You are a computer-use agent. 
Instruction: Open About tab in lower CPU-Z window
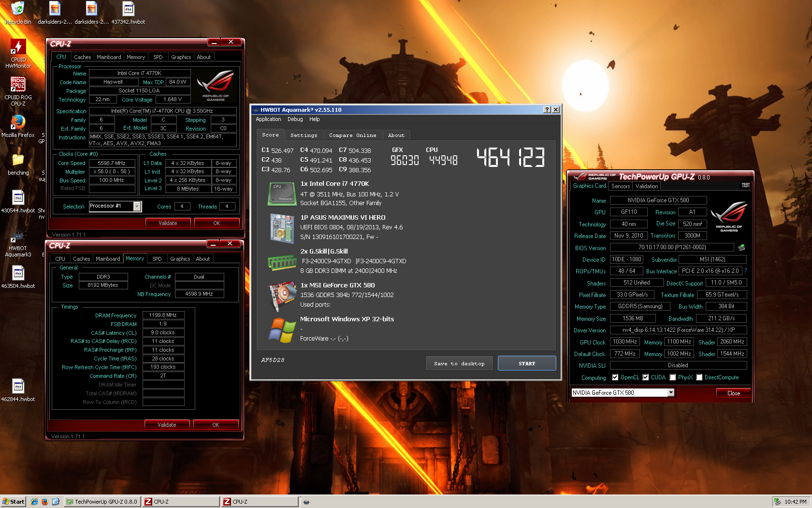203,259
